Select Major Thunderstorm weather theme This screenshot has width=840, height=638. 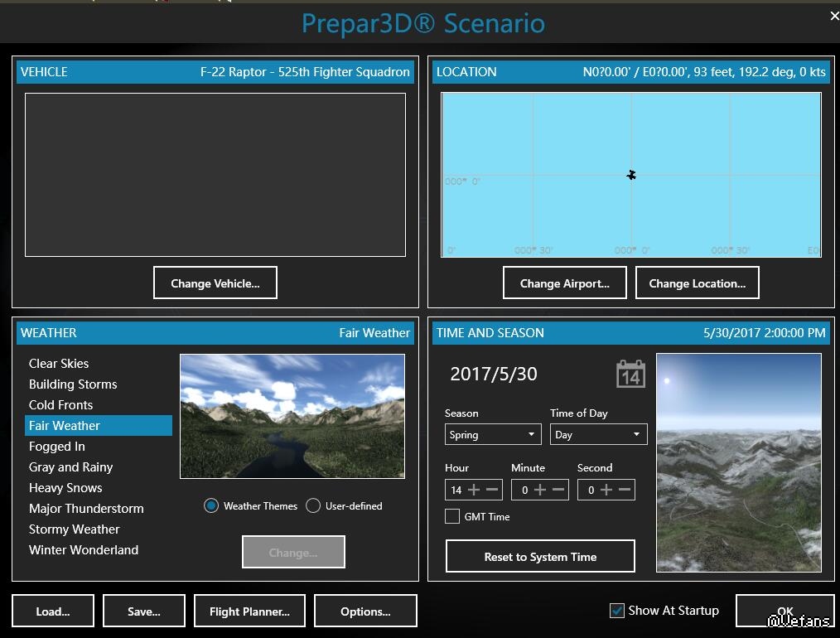[x=86, y=509]
